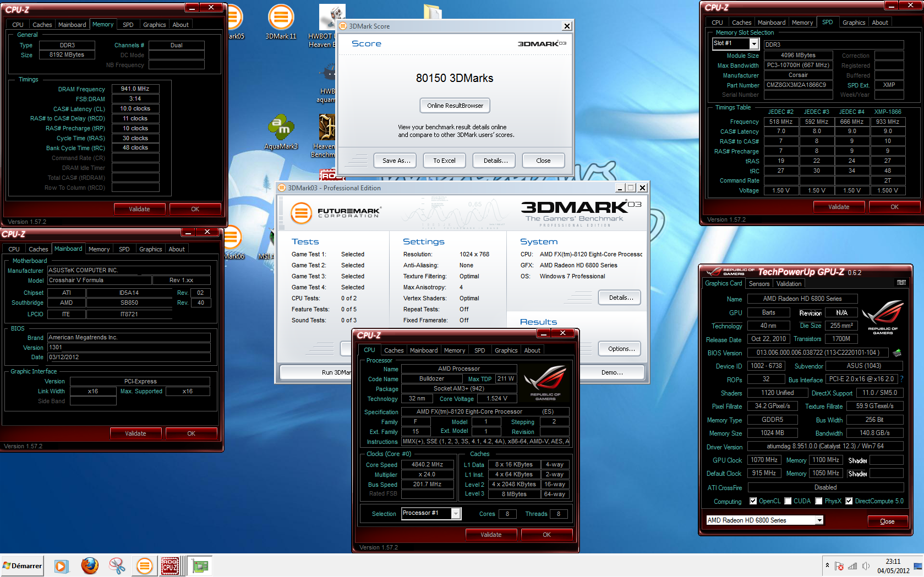This screenshot has width=924, height=577.
Task: Click the ROG CPU-Z taskbar icon
Action: click(170, 565)
